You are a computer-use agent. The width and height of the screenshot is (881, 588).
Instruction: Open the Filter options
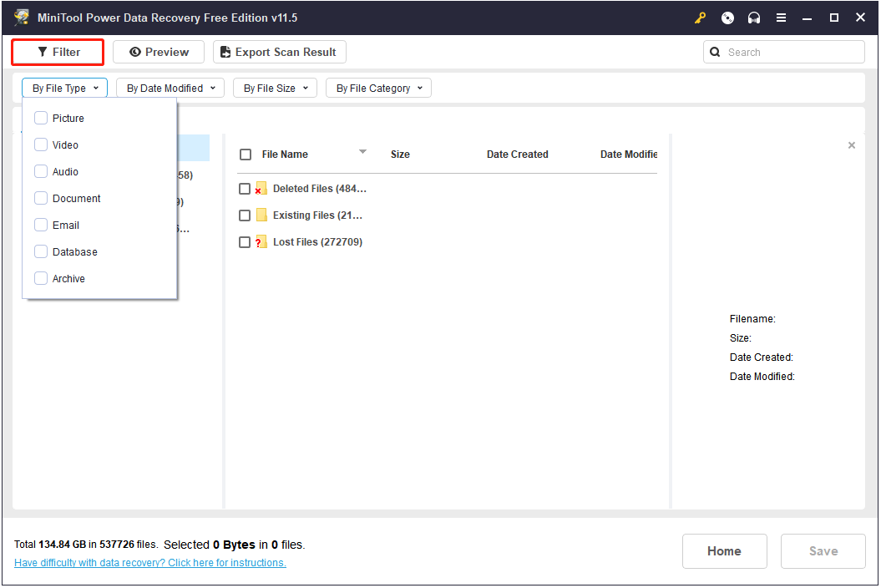(58, 53)
